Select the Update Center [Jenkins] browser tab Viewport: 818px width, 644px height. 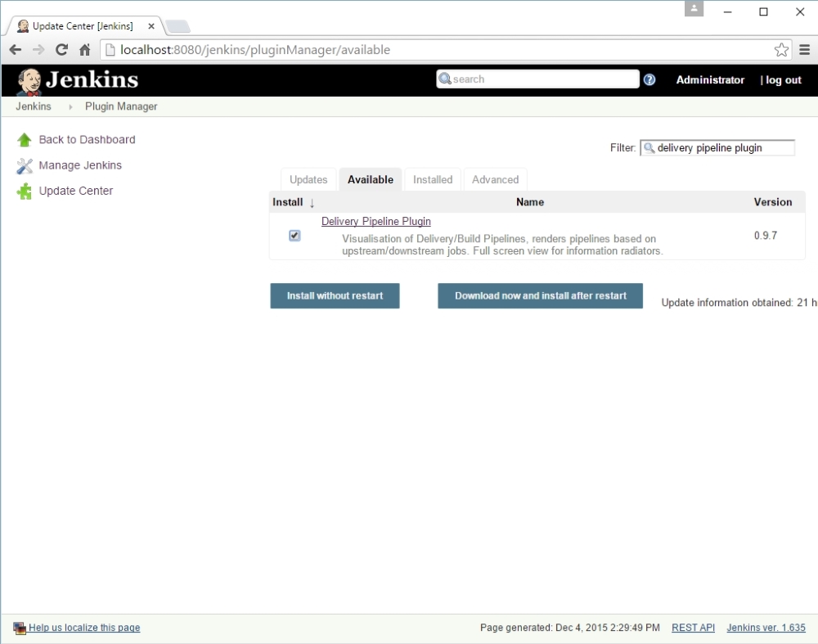coord(83,26)
